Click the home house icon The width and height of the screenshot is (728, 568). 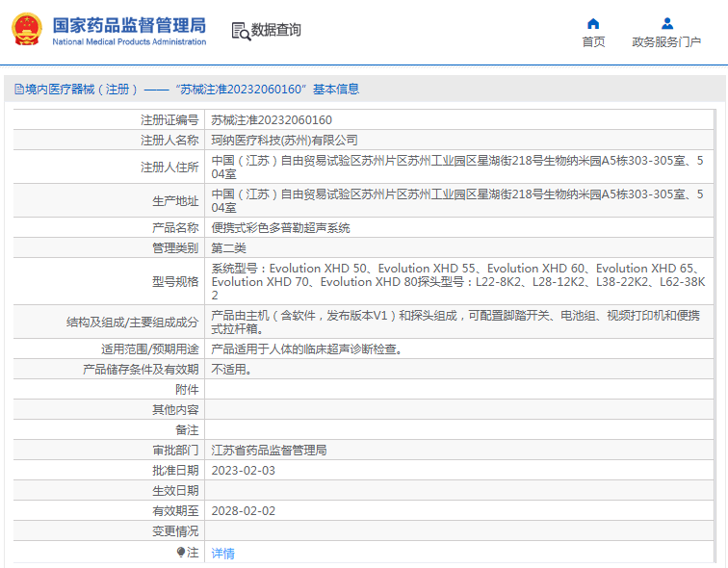(593, 23)
